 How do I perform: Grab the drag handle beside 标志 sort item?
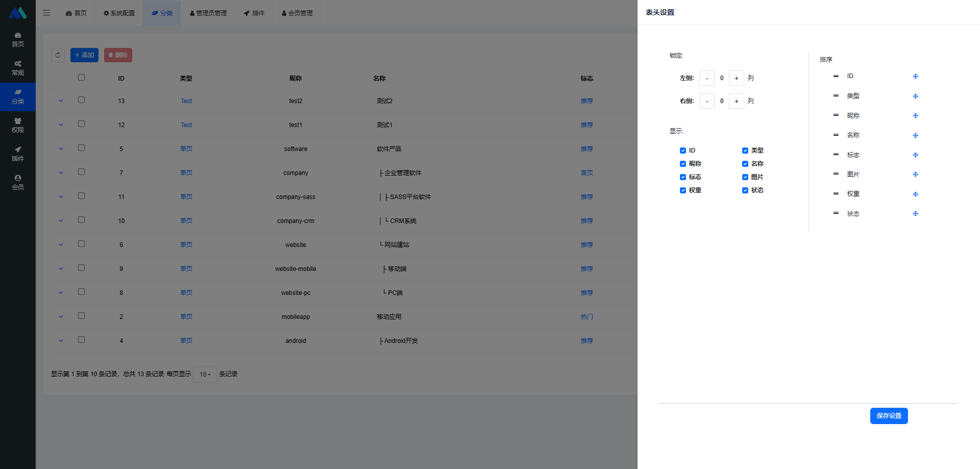[836, 154]
